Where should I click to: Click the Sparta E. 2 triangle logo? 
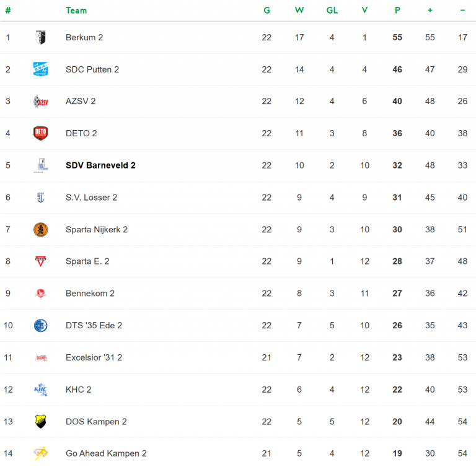[40, 261]
